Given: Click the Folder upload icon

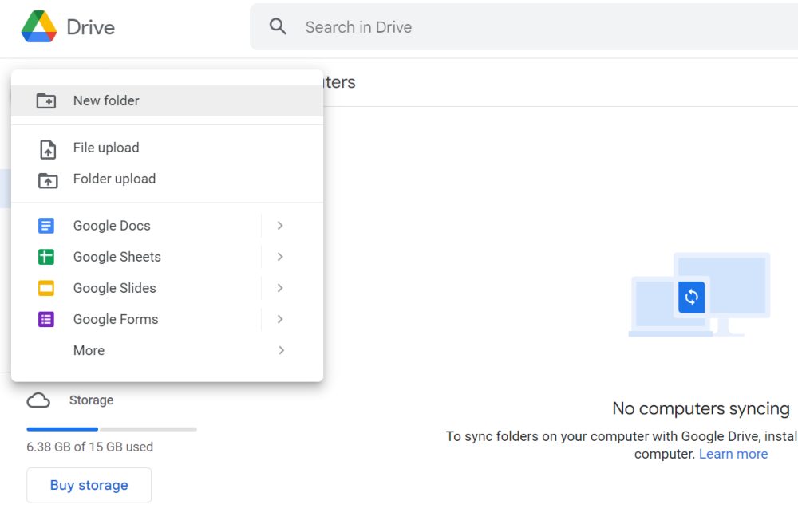Looking at the screenshot, I should tap(48, 180).
